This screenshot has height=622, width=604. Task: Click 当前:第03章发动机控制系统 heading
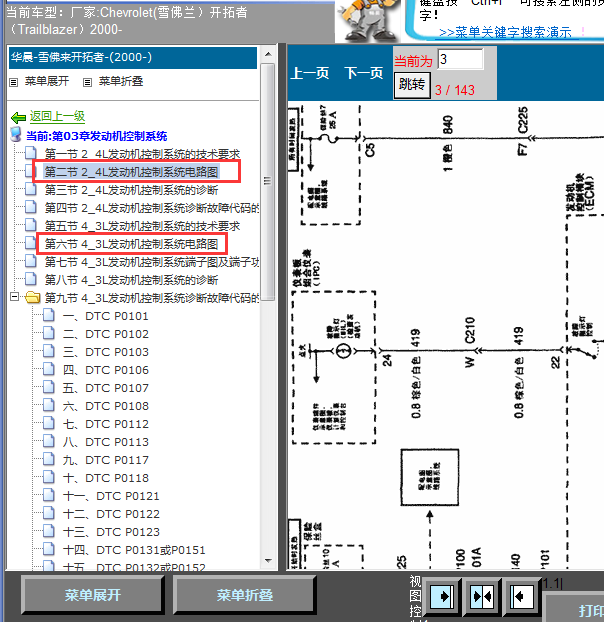click(x=96, y=136)
